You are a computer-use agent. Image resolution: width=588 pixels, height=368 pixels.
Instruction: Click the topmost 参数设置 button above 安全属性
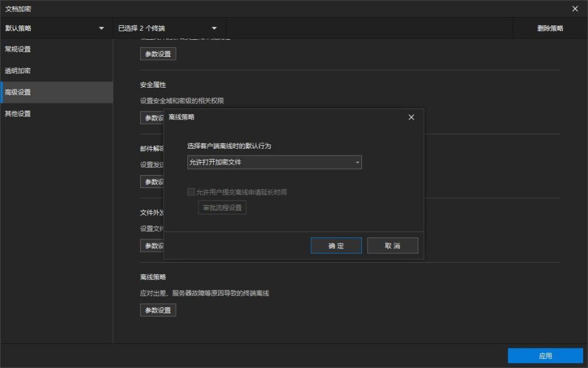(x=158, y=54)
